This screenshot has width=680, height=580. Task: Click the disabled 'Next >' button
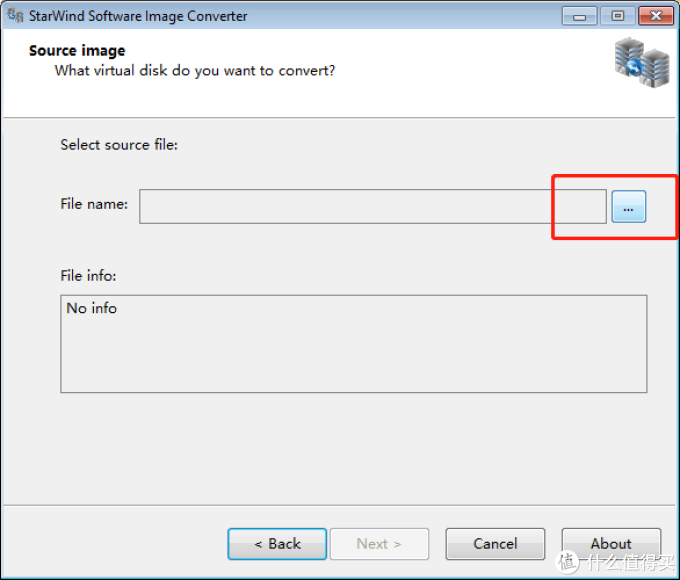click(x=379, y=544)
